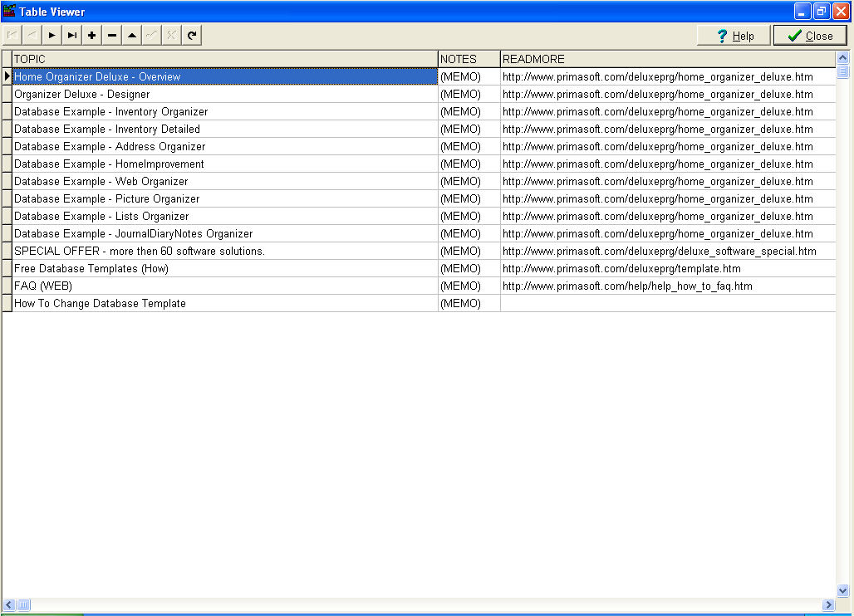Click horizontal scrollbar thumb
Image resolution: width=854 pixels, height=616 pixels.
click(x=23, y=604)
